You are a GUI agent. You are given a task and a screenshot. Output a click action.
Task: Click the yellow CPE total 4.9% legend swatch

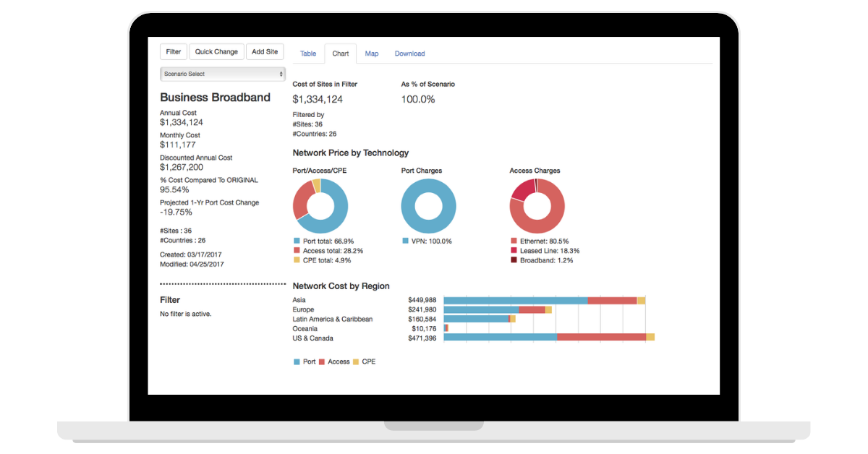(x=297, y=260)
